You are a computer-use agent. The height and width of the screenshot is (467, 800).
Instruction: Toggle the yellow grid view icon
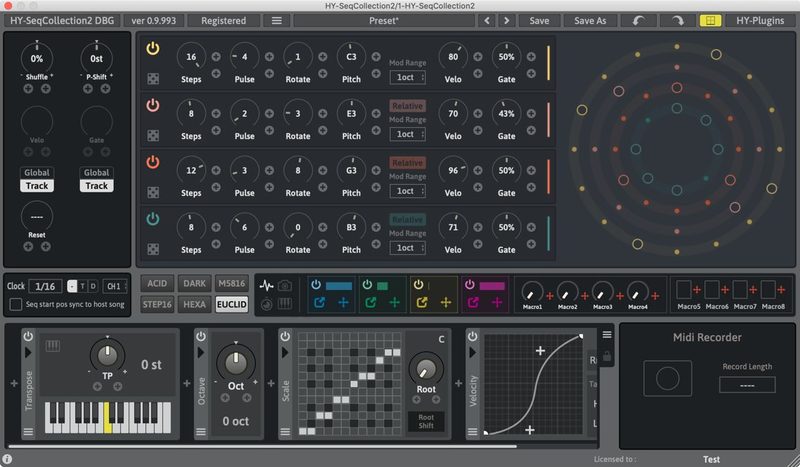(710, 20)
